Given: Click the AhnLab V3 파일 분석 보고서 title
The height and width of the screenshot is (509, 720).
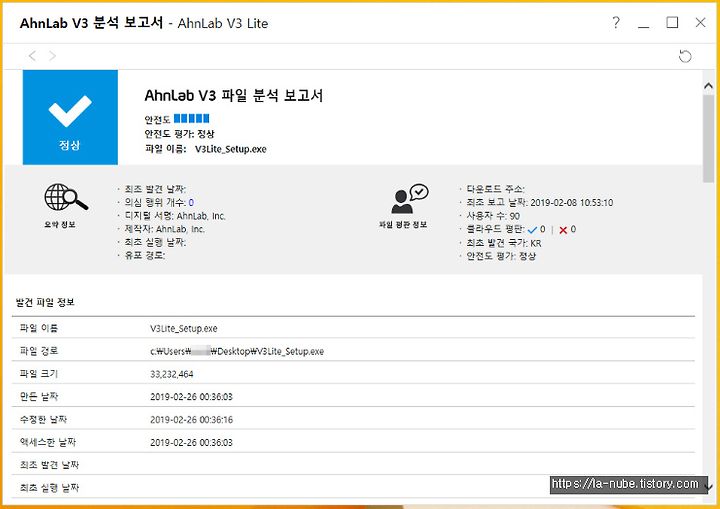Looking at the screenshot, I should click(234, 96).
